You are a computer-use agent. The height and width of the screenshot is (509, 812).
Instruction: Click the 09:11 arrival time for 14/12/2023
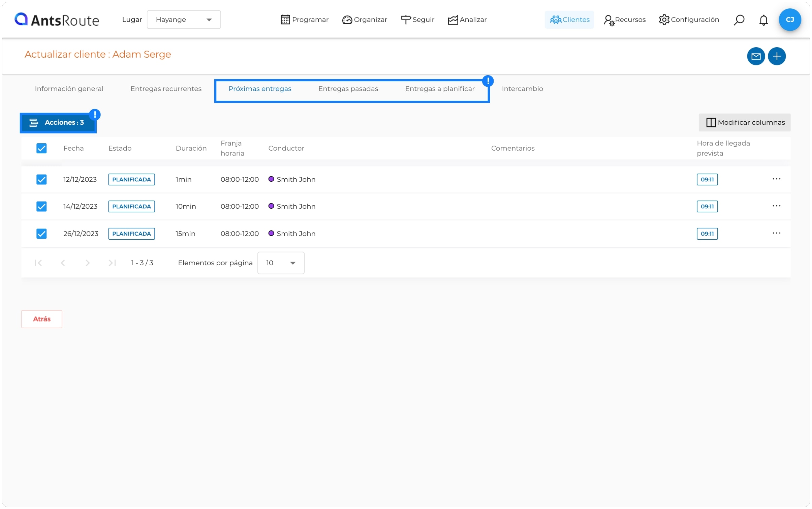pyautogui.click(x=707, y=206)
